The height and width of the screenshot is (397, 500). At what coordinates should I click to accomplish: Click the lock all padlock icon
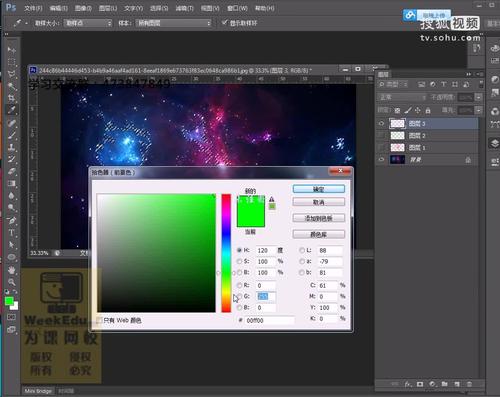[428, 110]
